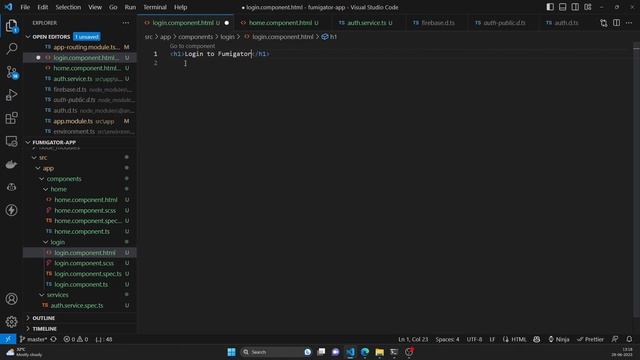The image size is (640, 360).
Task: Click the taskbar Search box
Action: pyautogui.click(x=276, y=352)
